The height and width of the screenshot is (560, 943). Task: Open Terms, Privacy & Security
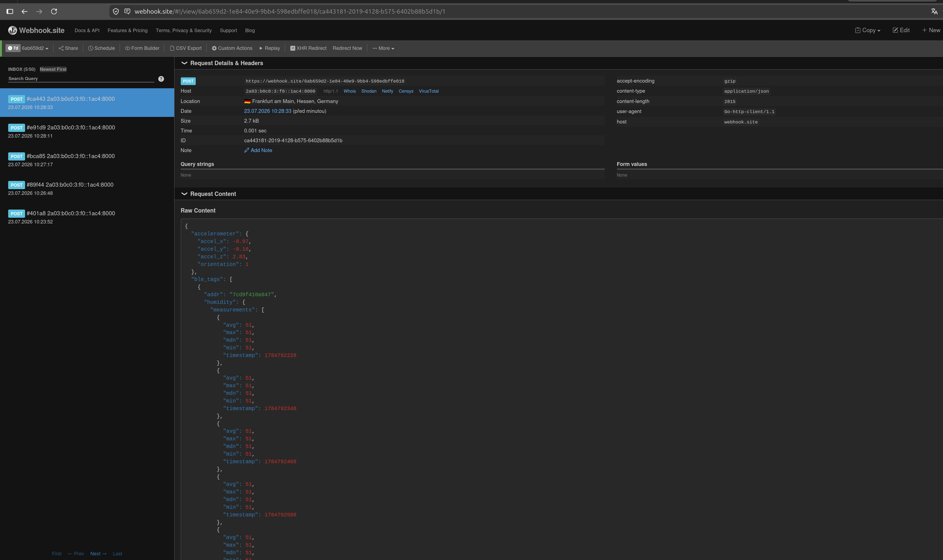(x=184, y=31)
